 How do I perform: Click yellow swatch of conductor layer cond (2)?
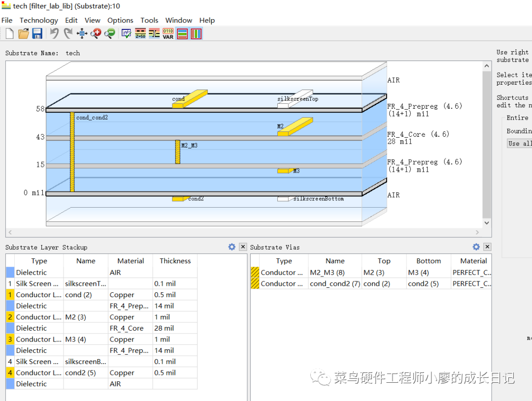(x=10, y=295)
